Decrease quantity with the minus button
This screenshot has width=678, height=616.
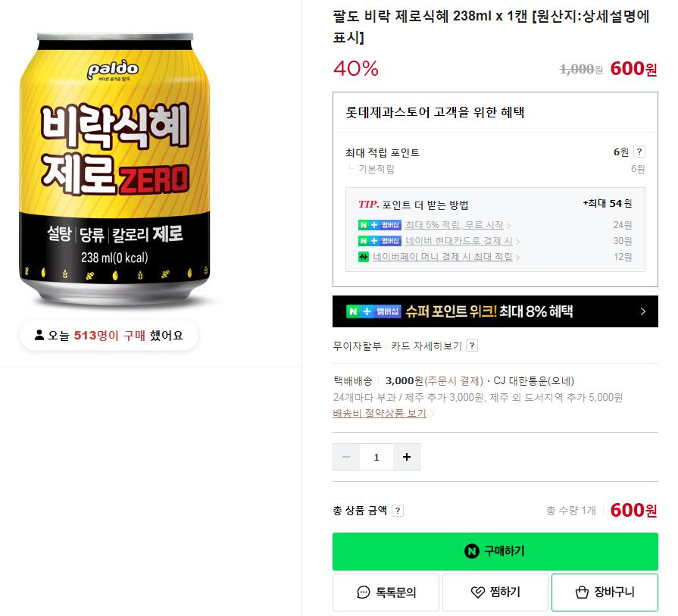[x=346, y=457]
